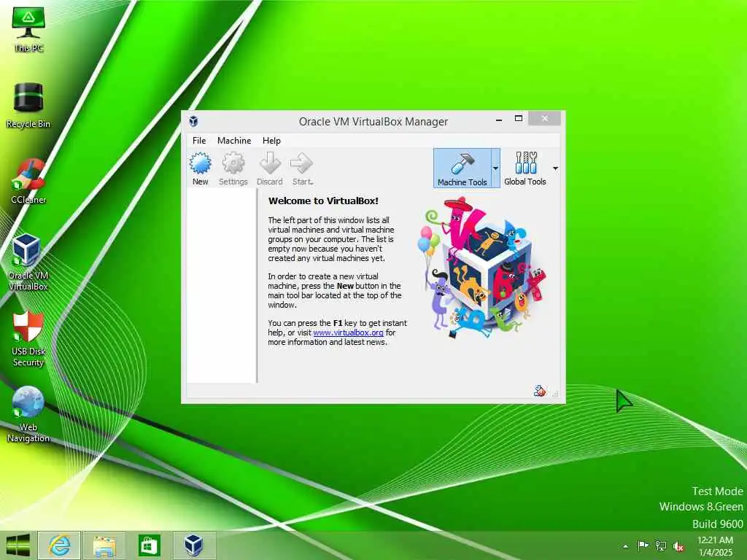Select Web Navigation desktop shortcut
This screenshot has height=560, width=747.
(x=28, y=414)
